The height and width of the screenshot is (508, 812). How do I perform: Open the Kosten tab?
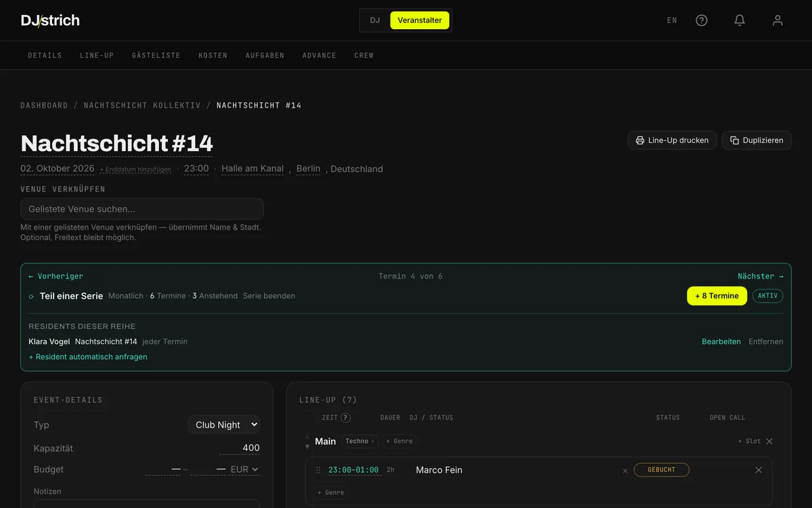213,56
